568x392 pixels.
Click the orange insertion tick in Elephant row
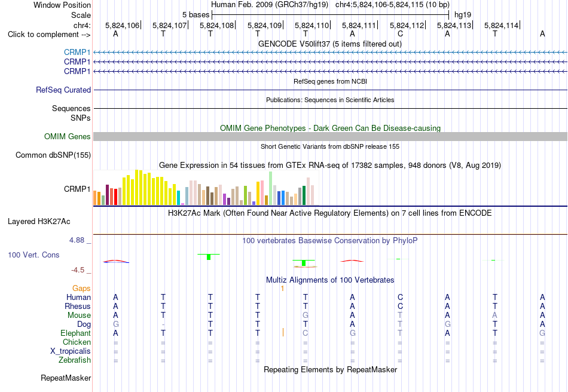point(283,332)
